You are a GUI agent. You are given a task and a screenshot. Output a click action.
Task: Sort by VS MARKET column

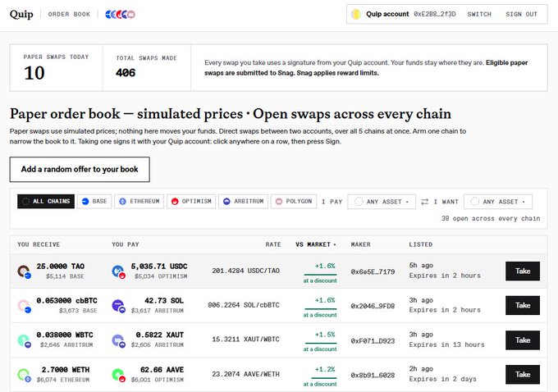pos(315,244)
